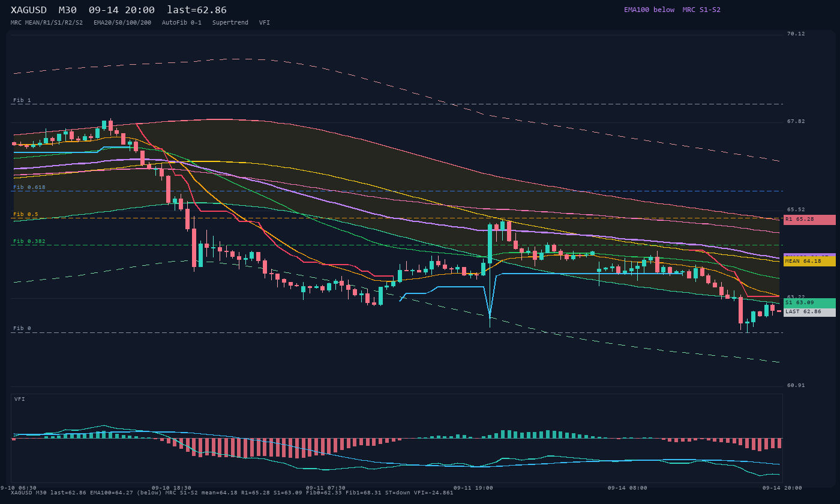Click the Fib 1 level label
Viewport: 840px width, 504px height.
coord(22,100)
